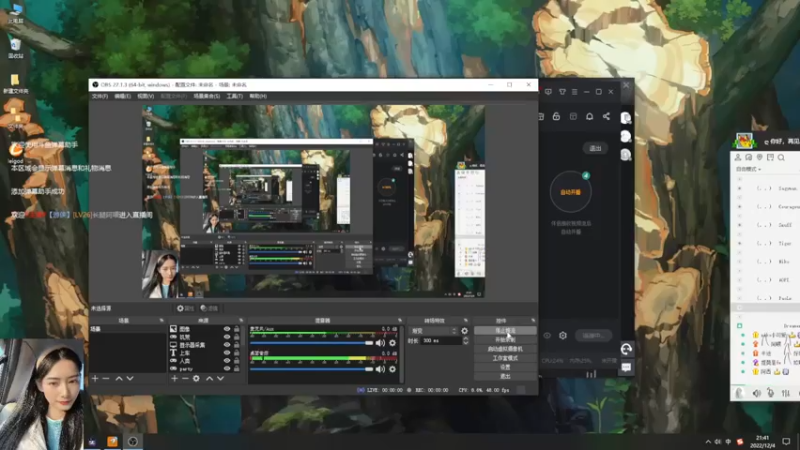800x450 pixels.
Task: Toggle visibility of the 图像 source
Action: point(227,329)
